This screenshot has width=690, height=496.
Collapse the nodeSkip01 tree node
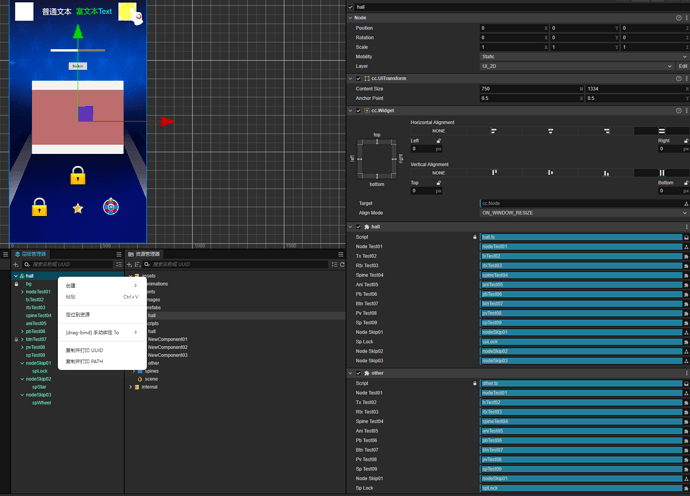point(22,364)
